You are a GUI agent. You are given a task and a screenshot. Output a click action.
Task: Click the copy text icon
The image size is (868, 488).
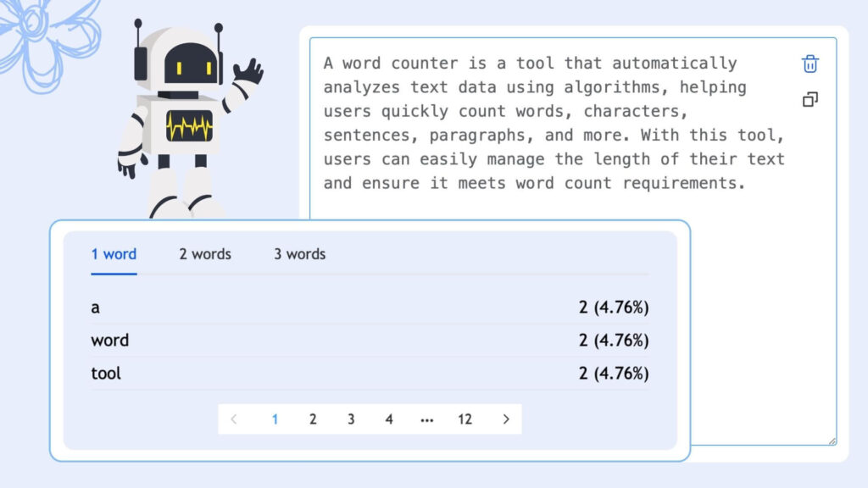coord(810,100)
